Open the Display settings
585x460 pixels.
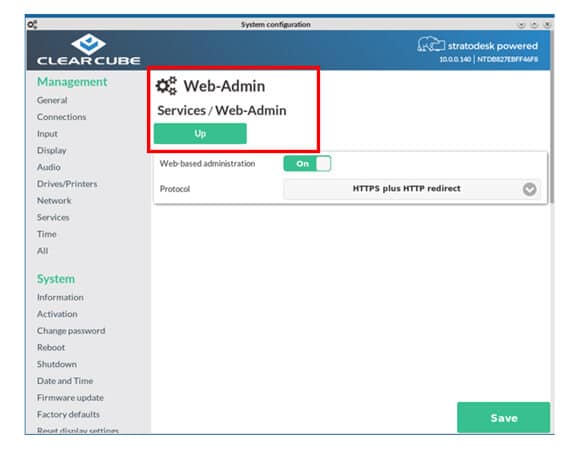51,150
